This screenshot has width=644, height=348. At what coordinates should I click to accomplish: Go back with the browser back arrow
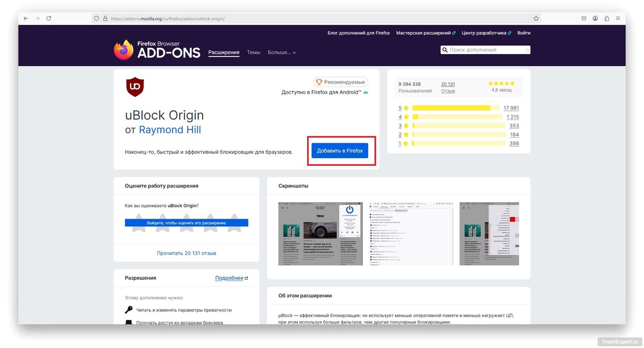click(x=26, y=19)
